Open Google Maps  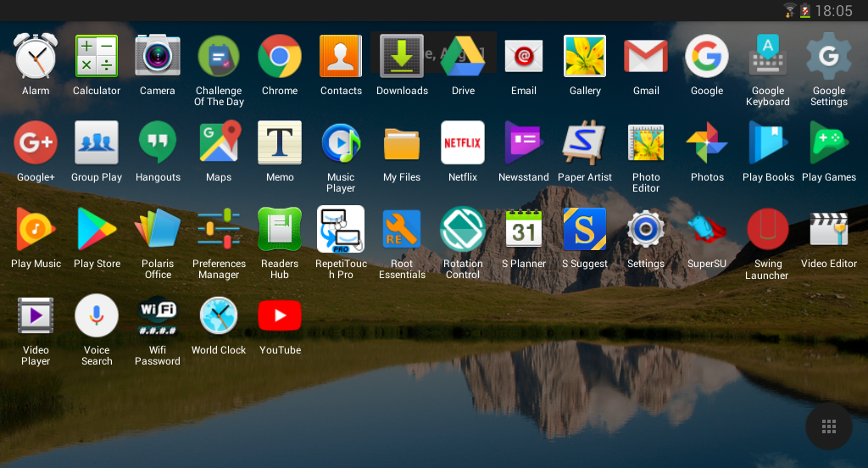220,142
